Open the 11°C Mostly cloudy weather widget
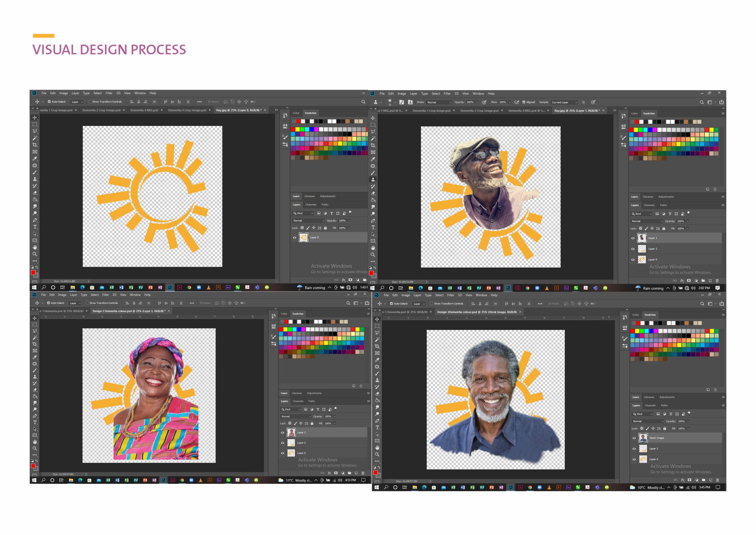Screen dimensions: 756x535 coord(295,480)
